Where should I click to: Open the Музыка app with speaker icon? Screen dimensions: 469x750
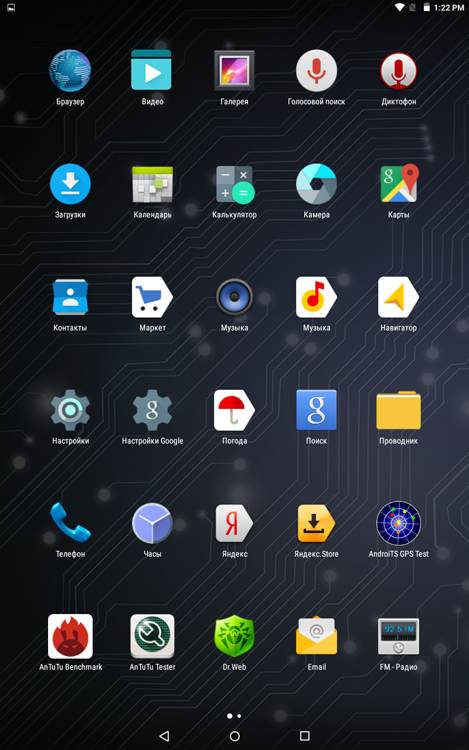234,297
